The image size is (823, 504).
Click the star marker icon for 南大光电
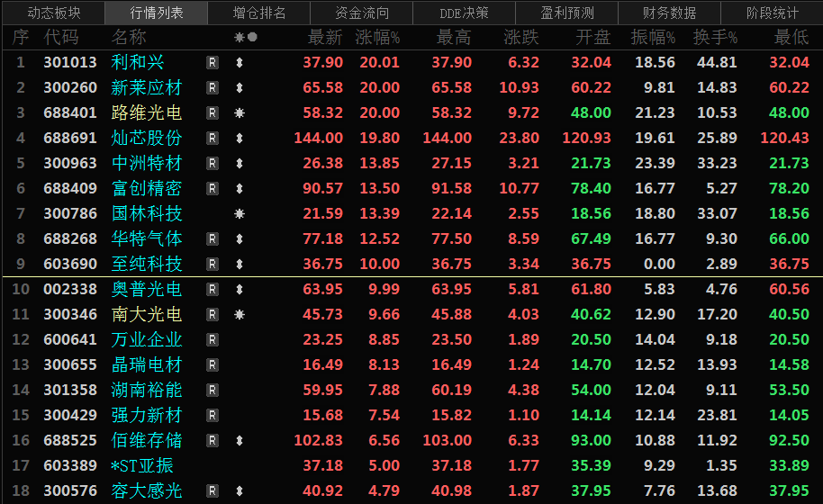(x=240, y=315)
